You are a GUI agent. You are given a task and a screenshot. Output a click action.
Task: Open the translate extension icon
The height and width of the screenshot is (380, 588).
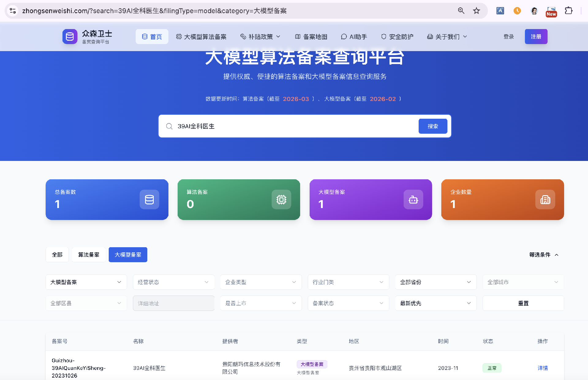pyautogui.click(x=500, y=11)
